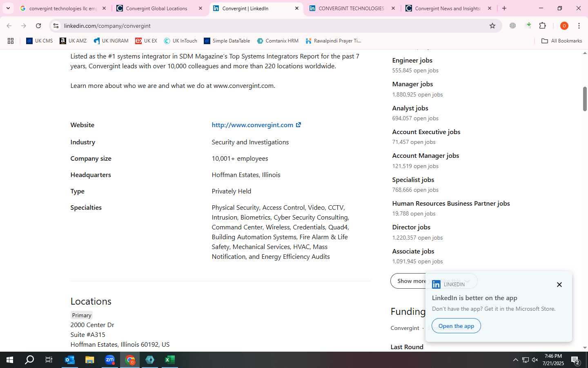Image resolution: width=588 pixels, height=368 pixels.
Task: Click the Open the app button
Action: pyautogui.click(x=456, y=326)
